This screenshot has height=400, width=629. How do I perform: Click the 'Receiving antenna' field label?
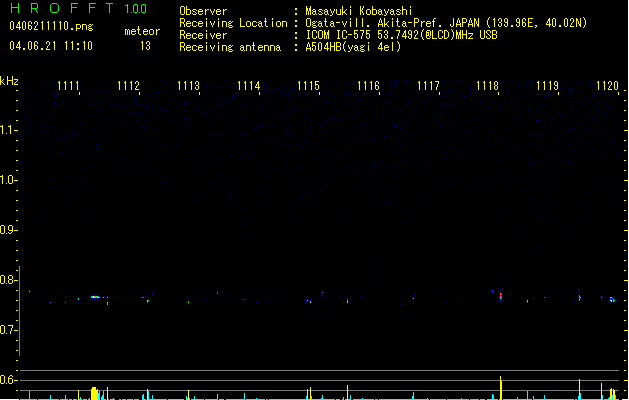pyautogui.click(x=230, y=47)
